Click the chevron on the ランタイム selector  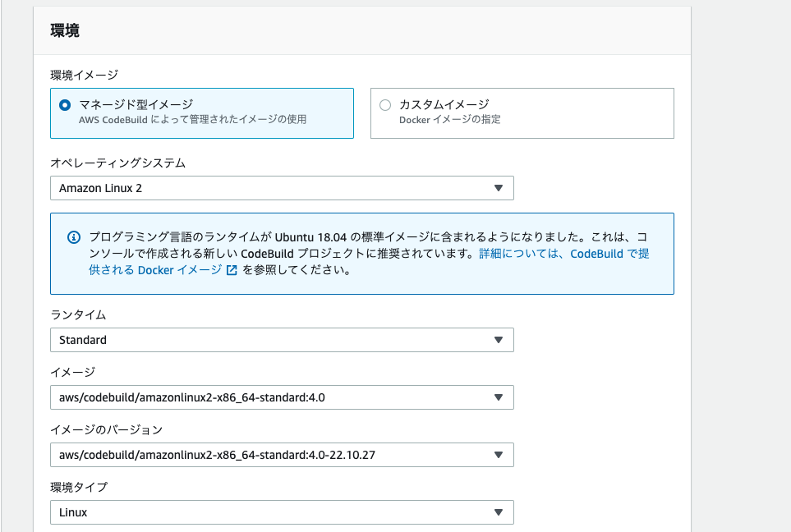coord(499,340)
